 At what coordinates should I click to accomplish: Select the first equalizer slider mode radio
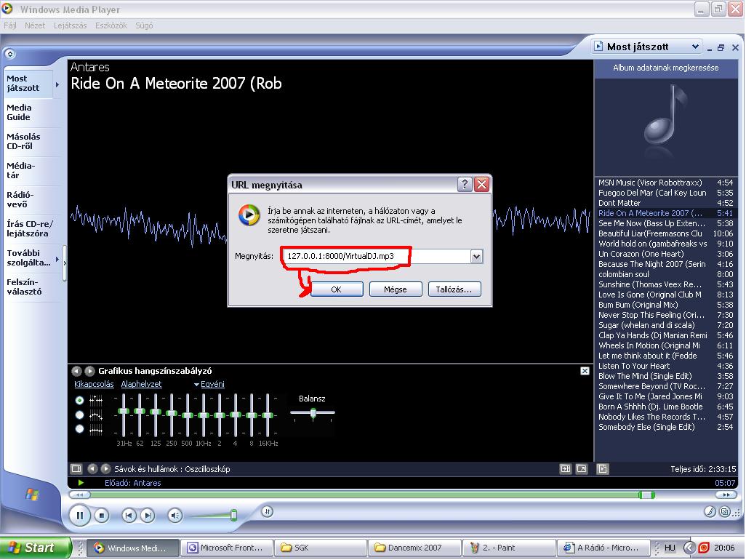click(x=80, y=400)
